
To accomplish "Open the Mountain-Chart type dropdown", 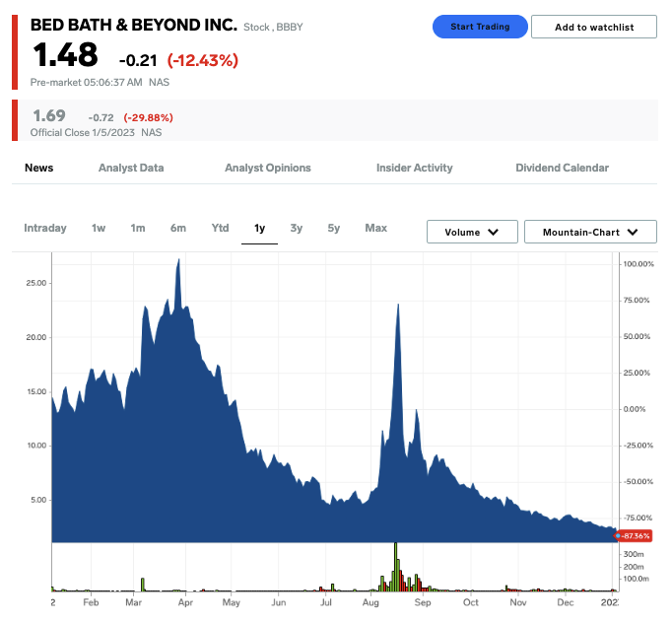I will 590,232.
